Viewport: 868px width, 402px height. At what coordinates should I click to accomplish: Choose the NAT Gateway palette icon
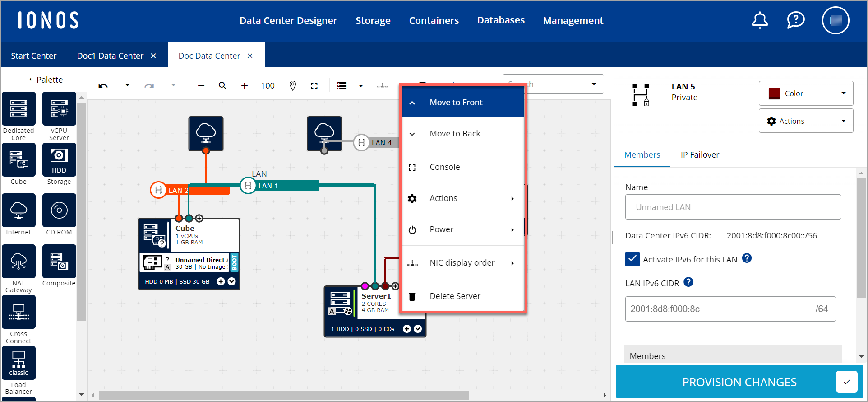[x=19, y=262]
